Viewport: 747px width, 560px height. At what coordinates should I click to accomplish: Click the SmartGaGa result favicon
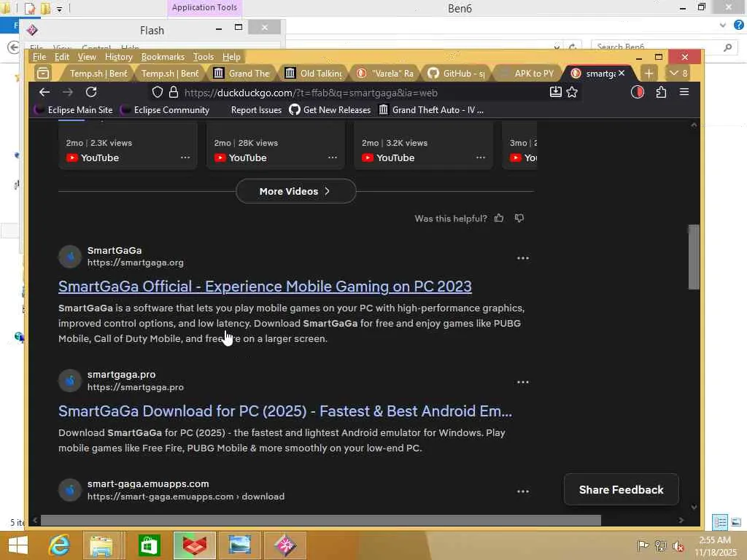click(x=70, y=257)
